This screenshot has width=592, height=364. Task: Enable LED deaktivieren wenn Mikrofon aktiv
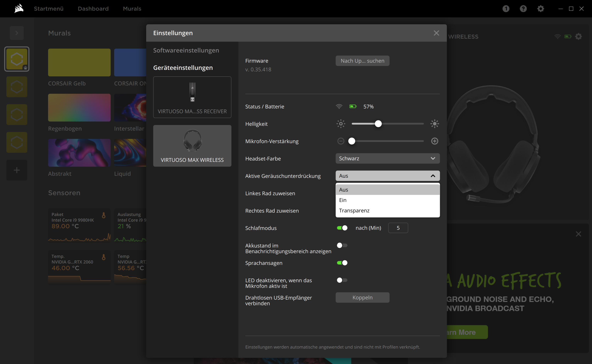coord(342,280)
